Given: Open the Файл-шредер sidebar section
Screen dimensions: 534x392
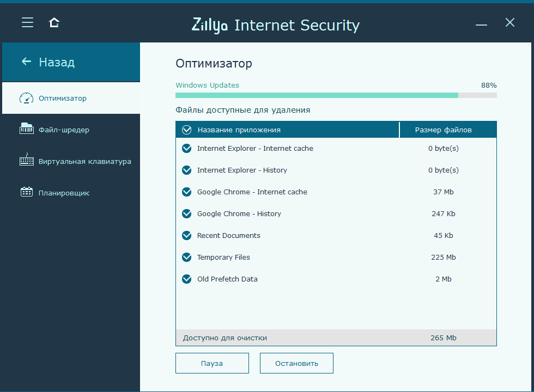Looking at the screenshot, I should [x=64, y=130].
